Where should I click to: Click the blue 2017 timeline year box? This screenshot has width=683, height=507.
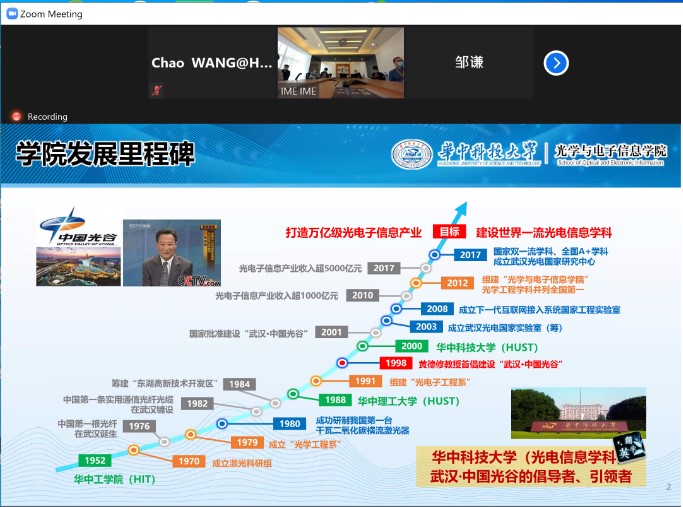click(x=470, y=255)
